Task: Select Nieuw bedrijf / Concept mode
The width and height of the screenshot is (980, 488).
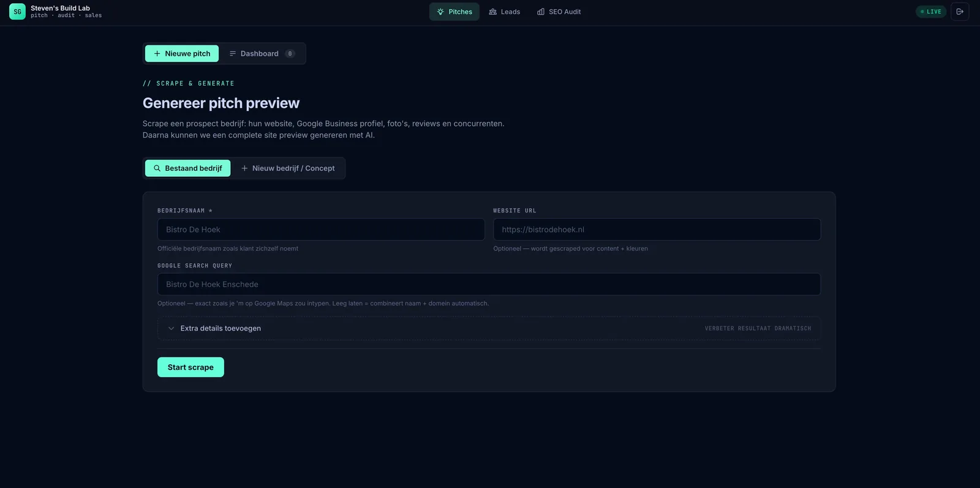Action: pyautogui.click(x=288, y=168)
